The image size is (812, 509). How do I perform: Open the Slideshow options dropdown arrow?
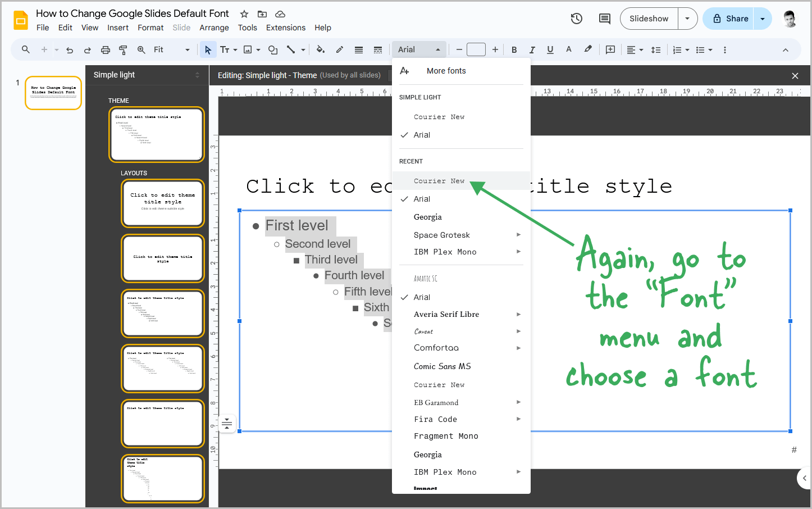(x=687, y=19)
